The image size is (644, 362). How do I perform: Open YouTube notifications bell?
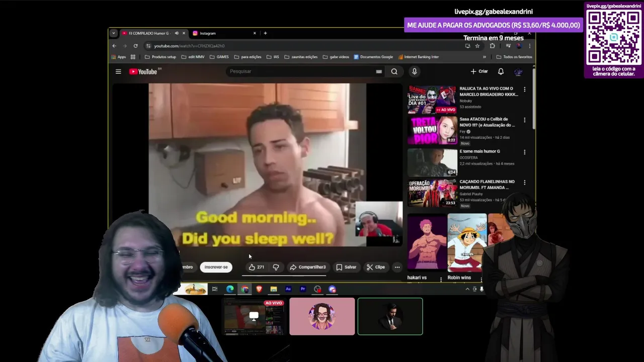[501, 71]
